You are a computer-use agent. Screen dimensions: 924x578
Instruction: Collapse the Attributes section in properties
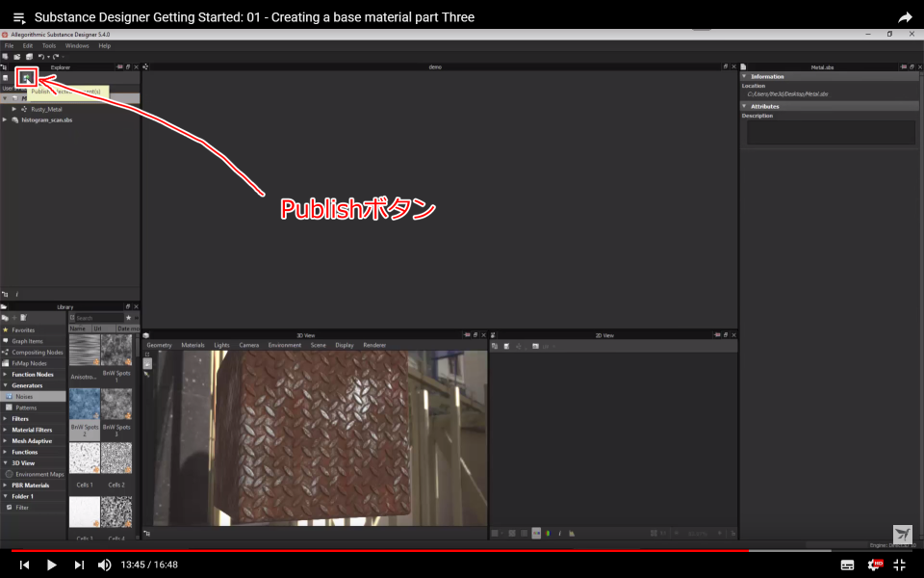(x=744, y=106)
